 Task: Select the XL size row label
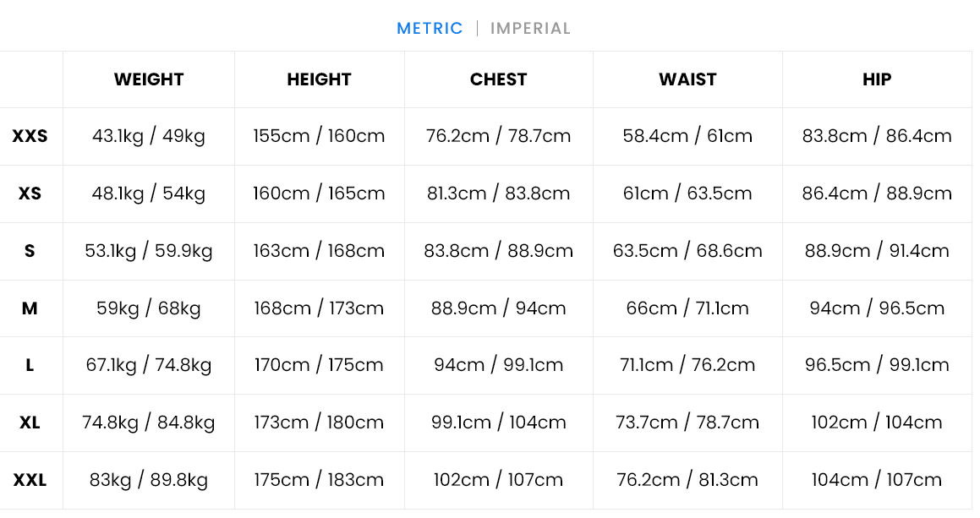click(30, 423)
